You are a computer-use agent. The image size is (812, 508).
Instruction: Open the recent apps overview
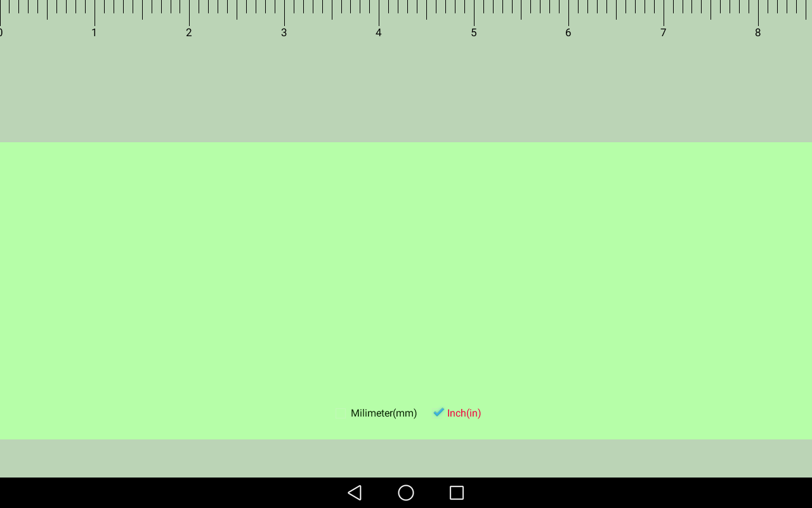click(457, 493)
